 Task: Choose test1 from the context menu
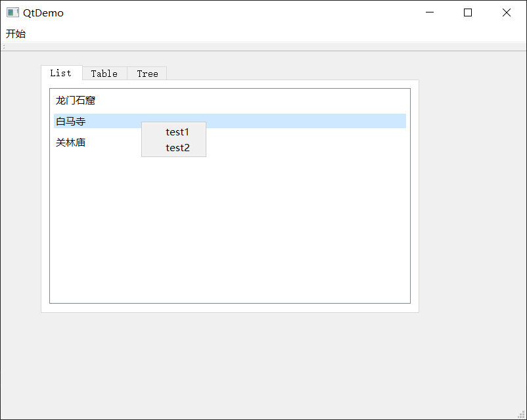pyautogui.click(x=176, y=131)
